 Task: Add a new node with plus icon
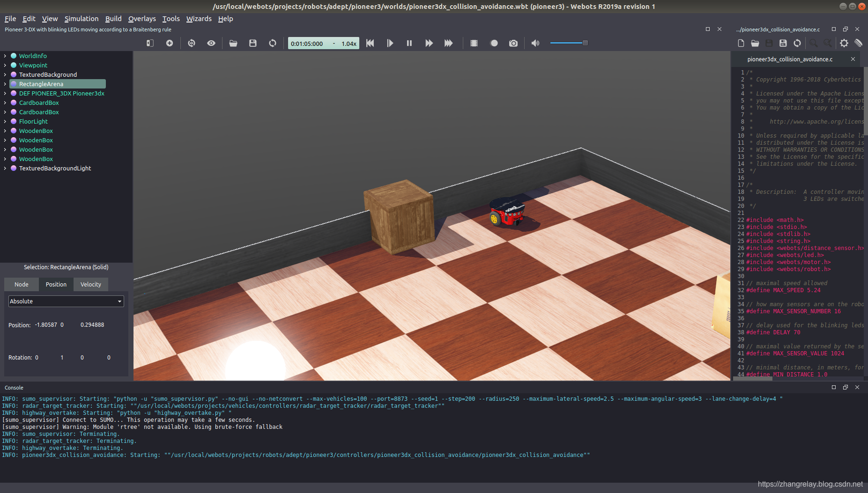coord(170,43)
